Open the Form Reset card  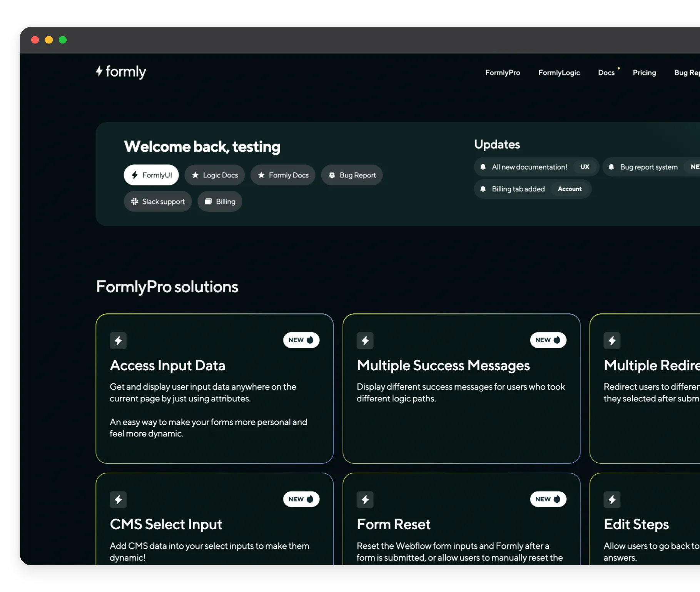click(x=461, y=519)
